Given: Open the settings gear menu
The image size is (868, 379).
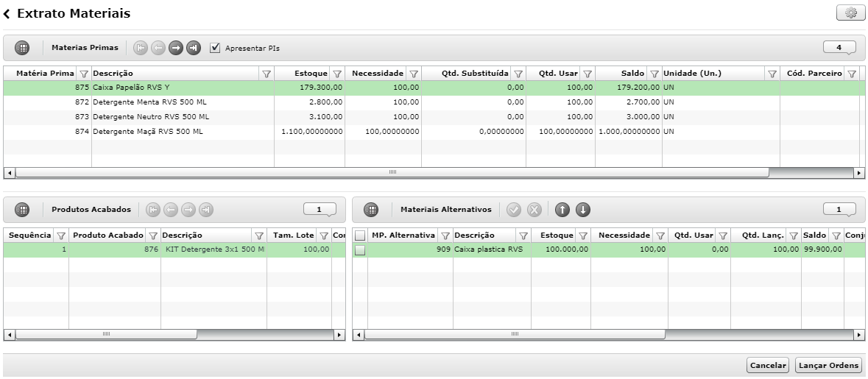Looking at the screenshot, I should click(x=850, y=13).
